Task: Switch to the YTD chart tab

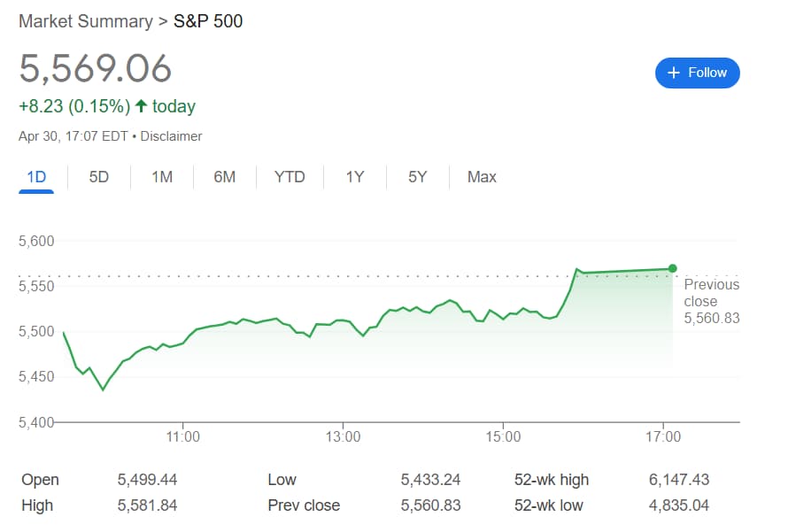Action: click(289, 177)
